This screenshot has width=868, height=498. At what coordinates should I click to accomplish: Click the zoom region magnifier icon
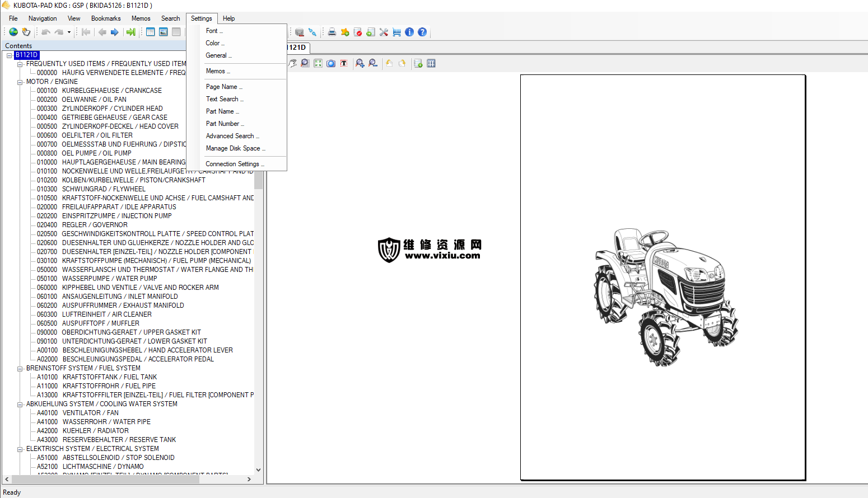[305, 63]
